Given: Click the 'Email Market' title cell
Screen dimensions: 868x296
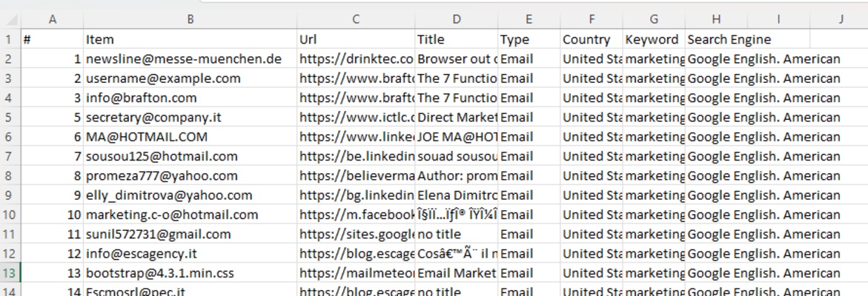Looking at the screenshot, I should (456, 273).
